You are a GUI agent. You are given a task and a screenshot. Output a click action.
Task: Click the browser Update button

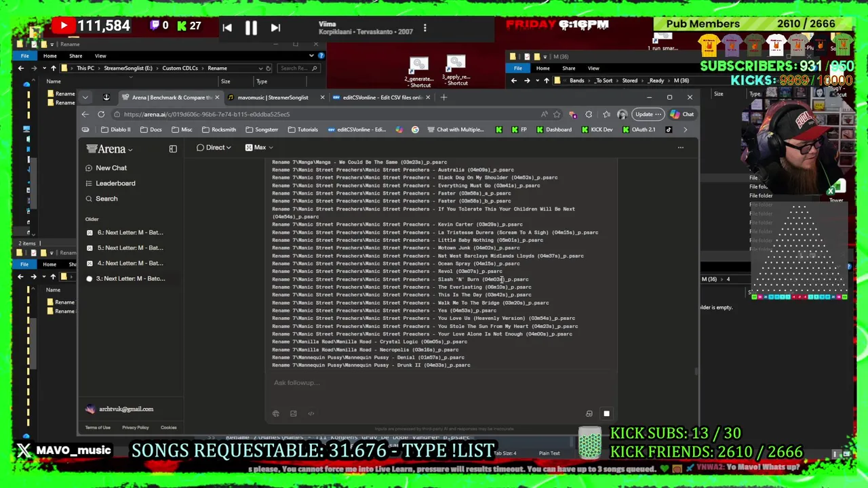[x=648, y=114]
